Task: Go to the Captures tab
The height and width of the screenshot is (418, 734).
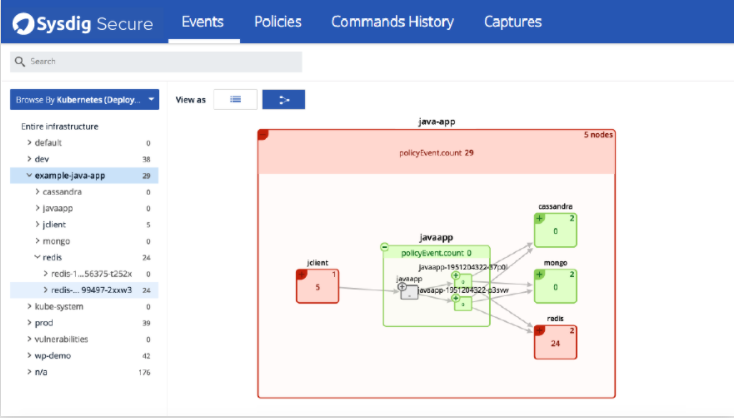Action: [x=513, y=22]
